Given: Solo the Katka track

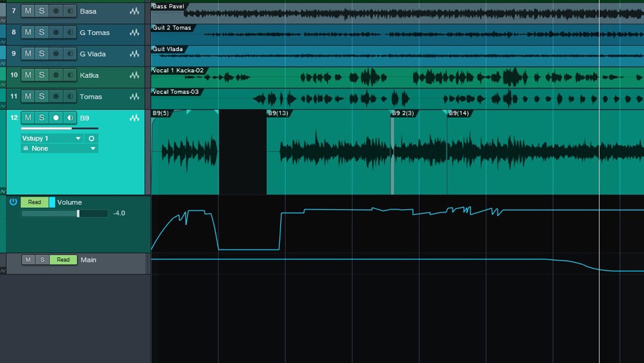Looking at the screenshot, I should tap(42, 75).
